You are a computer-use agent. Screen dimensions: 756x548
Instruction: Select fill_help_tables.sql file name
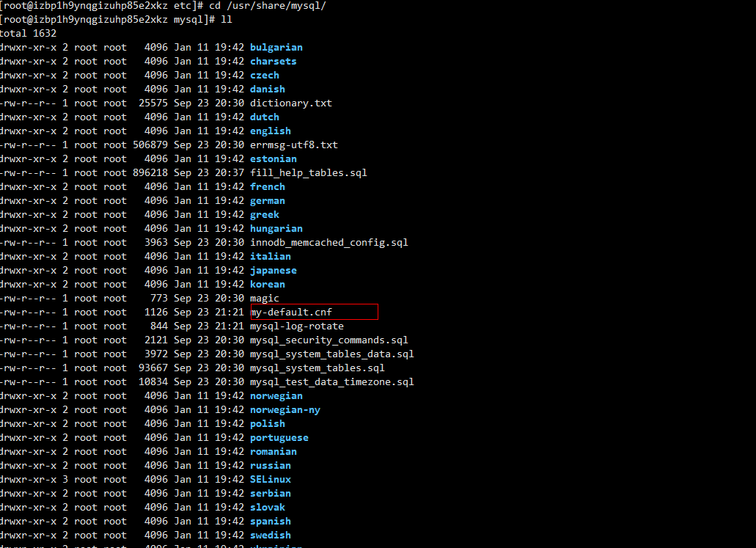tap(309, 172)
